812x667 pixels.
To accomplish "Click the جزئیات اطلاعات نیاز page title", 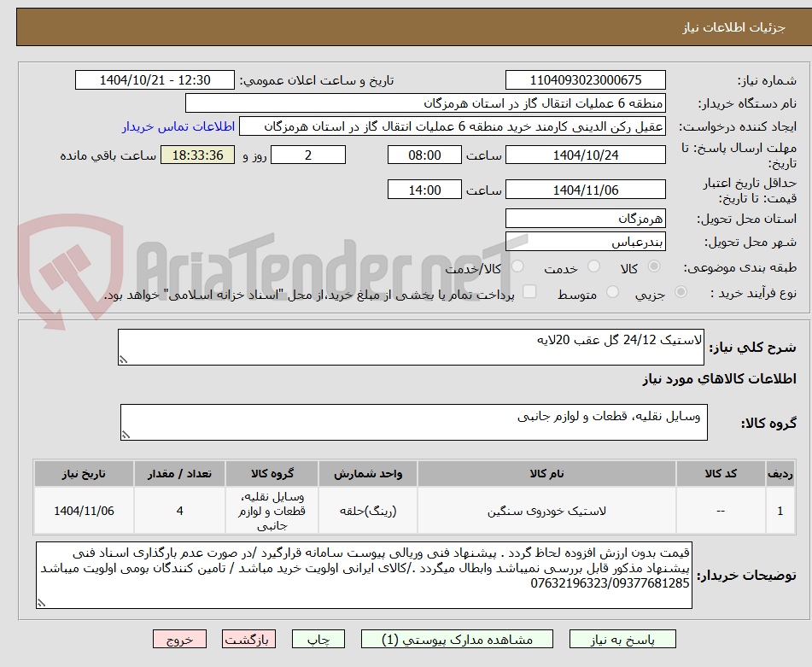I will tap(733, 27).
